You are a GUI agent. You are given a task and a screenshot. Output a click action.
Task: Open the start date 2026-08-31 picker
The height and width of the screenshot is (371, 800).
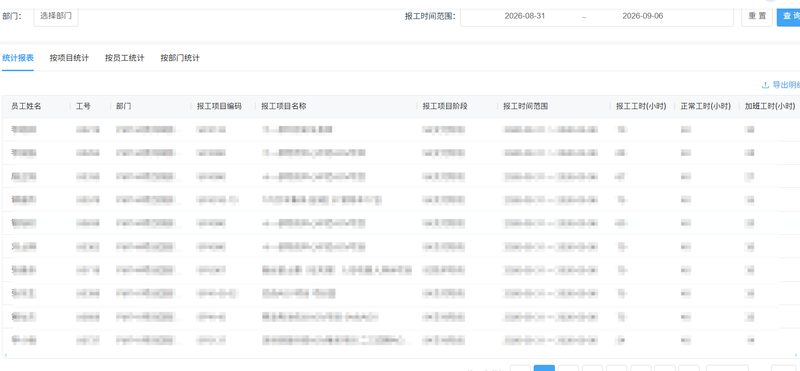point(524,16)
